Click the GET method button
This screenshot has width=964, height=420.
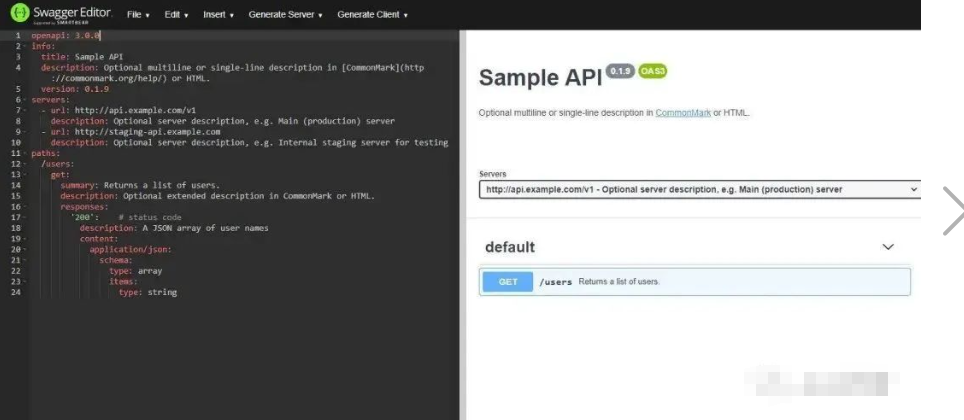508,282
